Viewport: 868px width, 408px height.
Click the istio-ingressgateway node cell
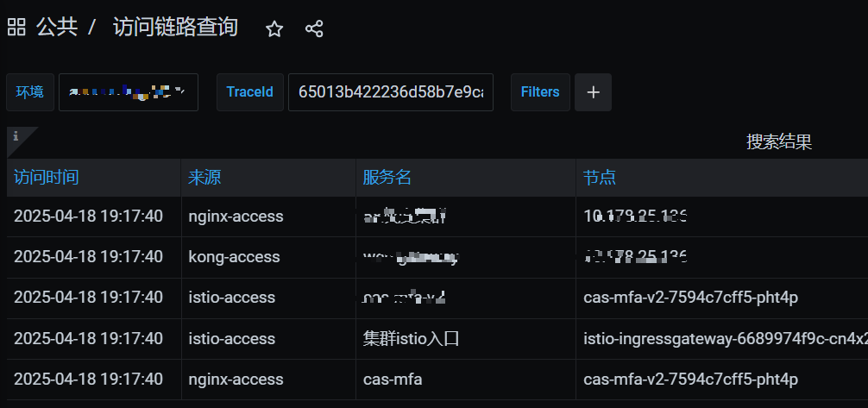725,338
